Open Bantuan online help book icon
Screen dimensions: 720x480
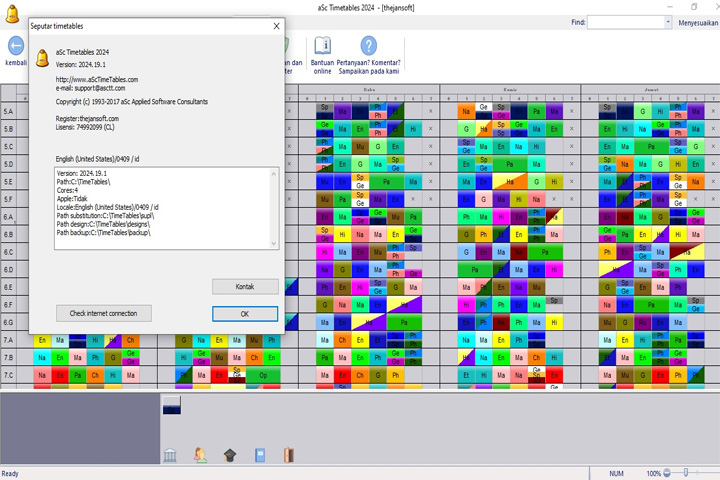tap(322, 46)
